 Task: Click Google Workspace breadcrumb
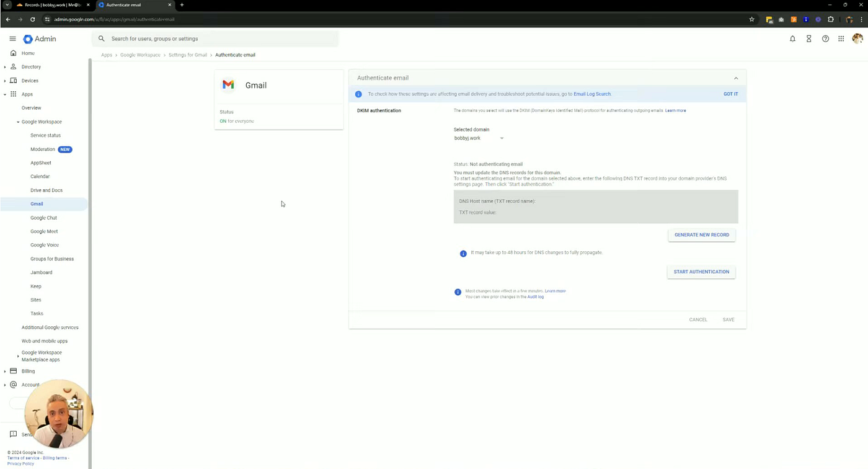click(140, 55)
